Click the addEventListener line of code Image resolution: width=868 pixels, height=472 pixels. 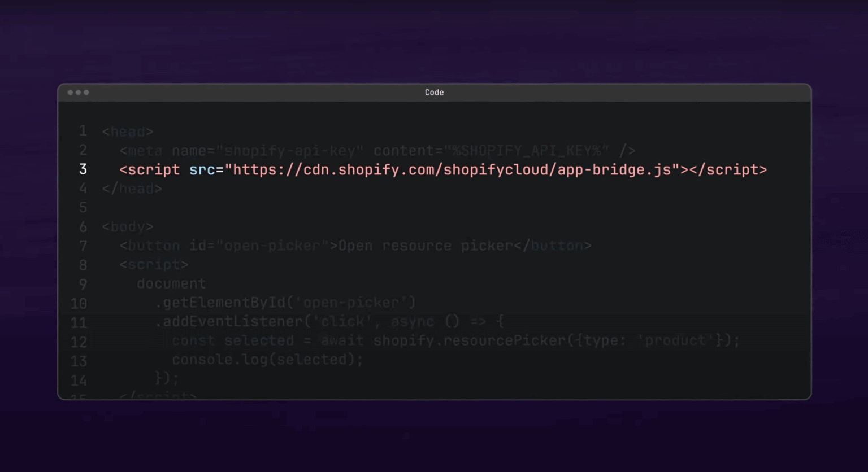[328, 321]
